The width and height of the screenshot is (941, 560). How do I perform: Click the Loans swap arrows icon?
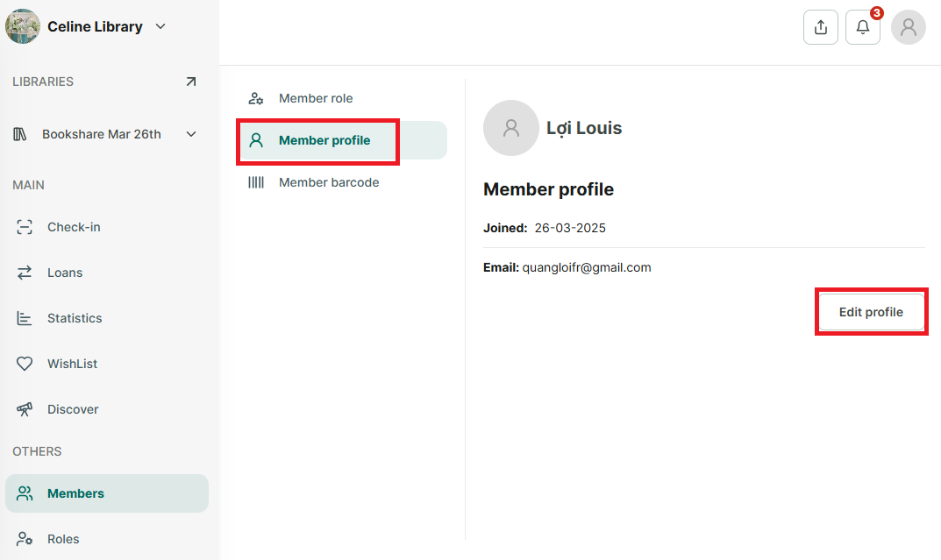click(25, 273)
